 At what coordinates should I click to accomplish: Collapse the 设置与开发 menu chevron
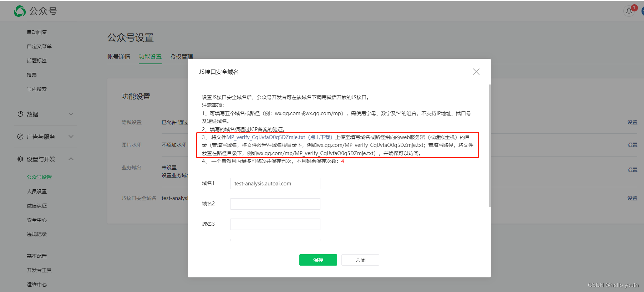coord(71,159)
